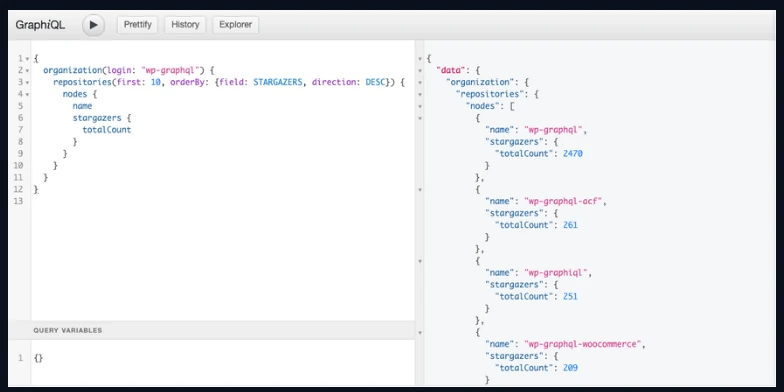Collapse the first result node with 2470 stars

click(420, 118)
